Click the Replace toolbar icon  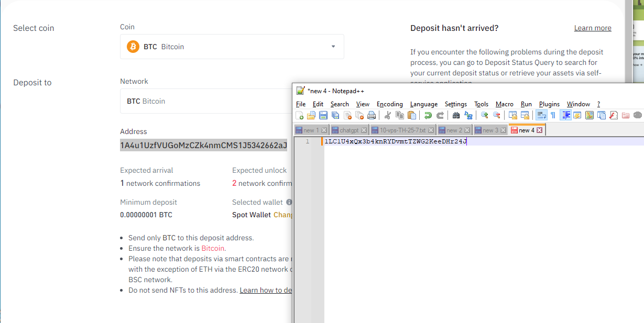468,115
